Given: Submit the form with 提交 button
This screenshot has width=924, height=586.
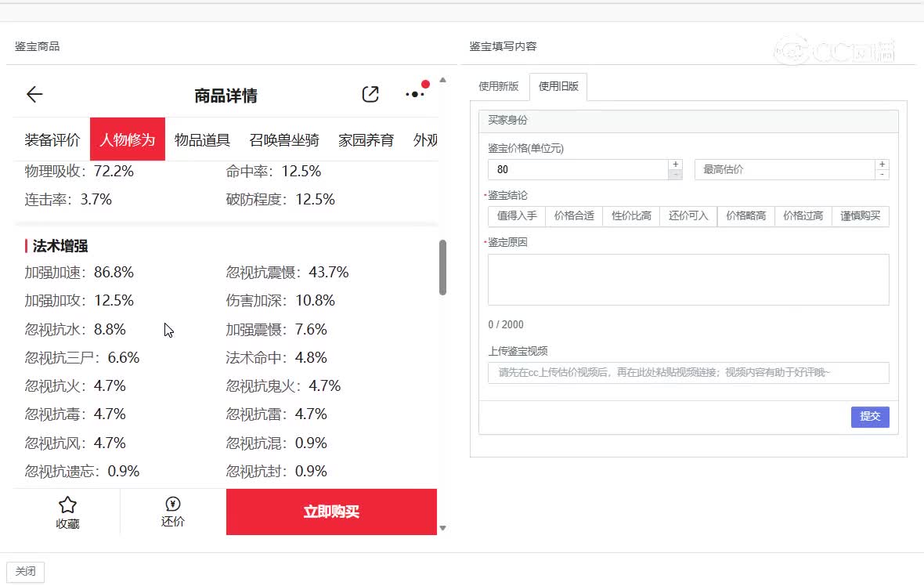Looking at the screenshot, I should tap(870, 417).
